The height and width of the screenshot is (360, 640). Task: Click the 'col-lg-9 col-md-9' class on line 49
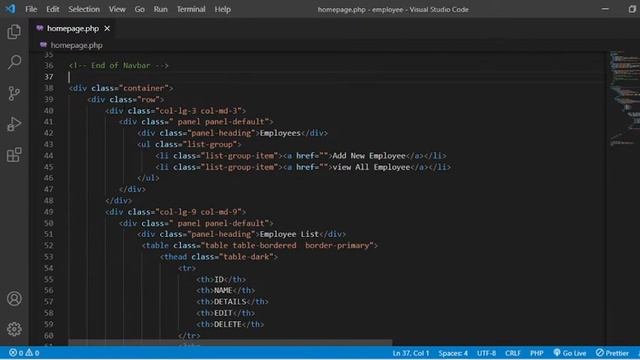(x=198, y=211)
